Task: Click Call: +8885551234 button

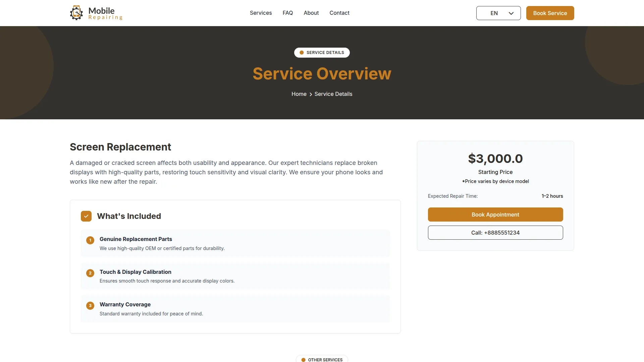Action: coord(495,233)
